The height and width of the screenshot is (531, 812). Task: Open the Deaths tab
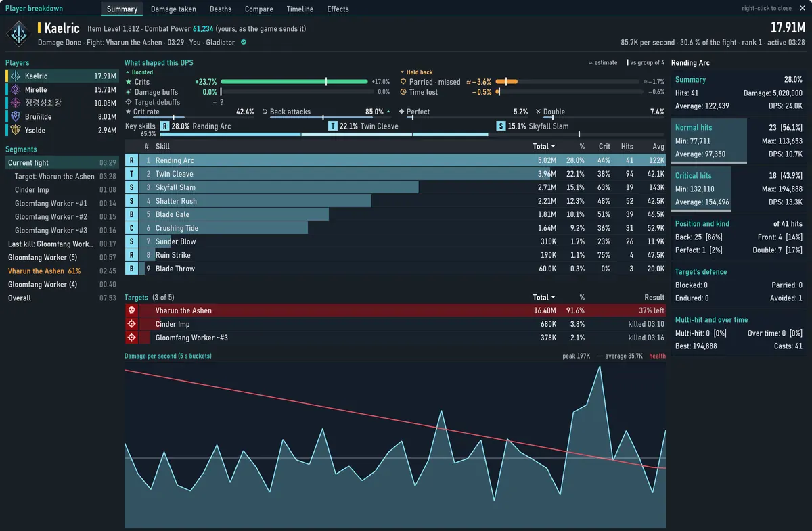coord(221,9)
